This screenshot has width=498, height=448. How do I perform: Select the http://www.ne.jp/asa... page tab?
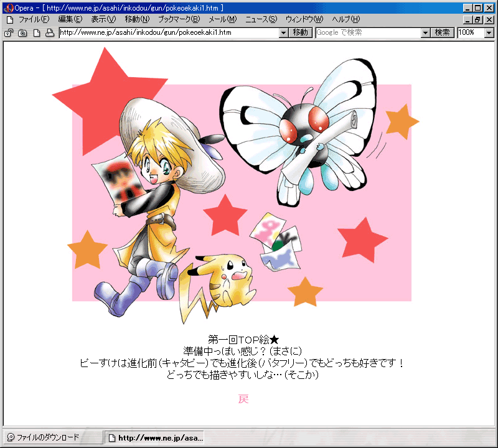(x=154, y=438)
